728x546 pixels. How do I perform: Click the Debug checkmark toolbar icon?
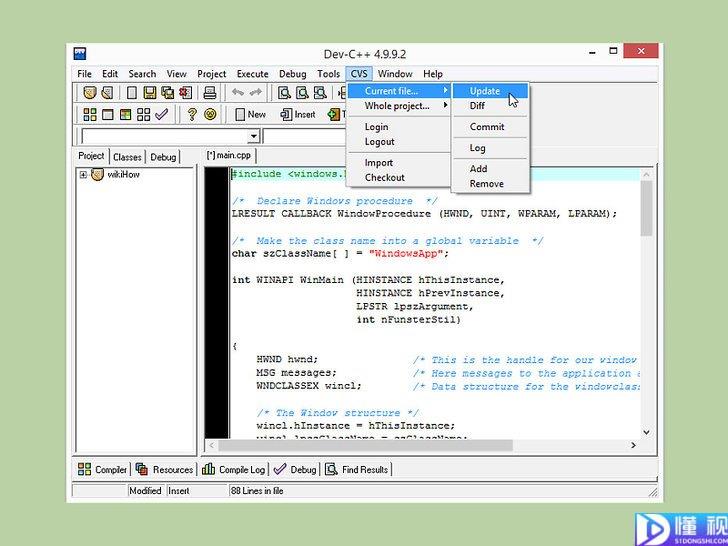161,114
